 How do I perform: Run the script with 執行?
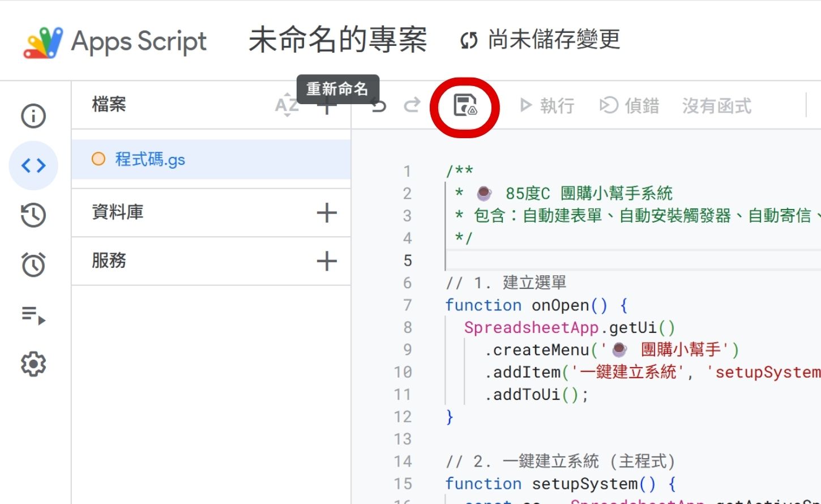(x=547, y=106)
